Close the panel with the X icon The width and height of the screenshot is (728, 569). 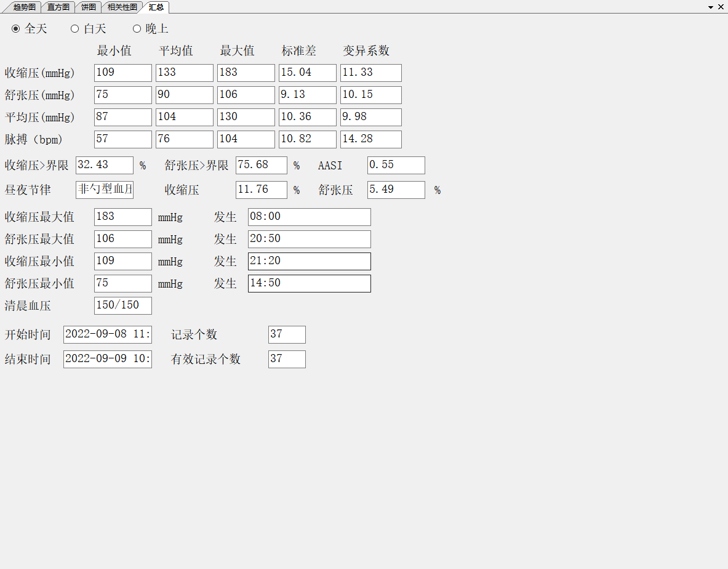[x=721, y=7]
